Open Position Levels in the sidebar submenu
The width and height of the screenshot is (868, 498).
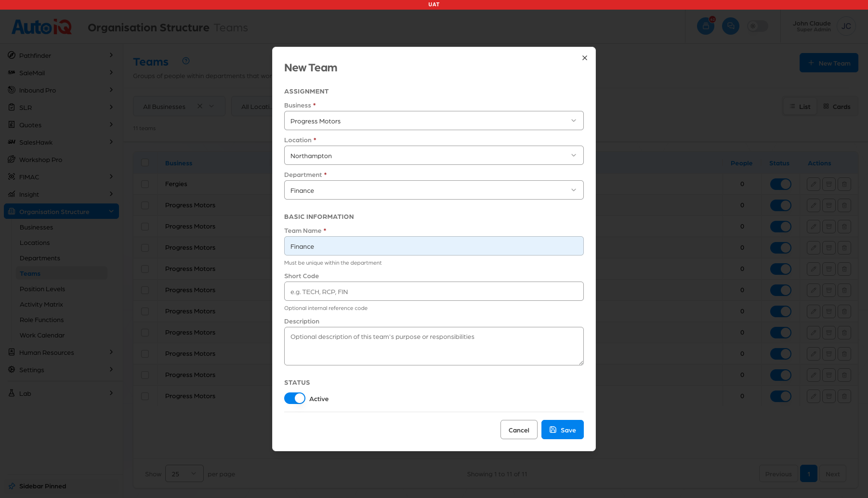tap(42, 289)
